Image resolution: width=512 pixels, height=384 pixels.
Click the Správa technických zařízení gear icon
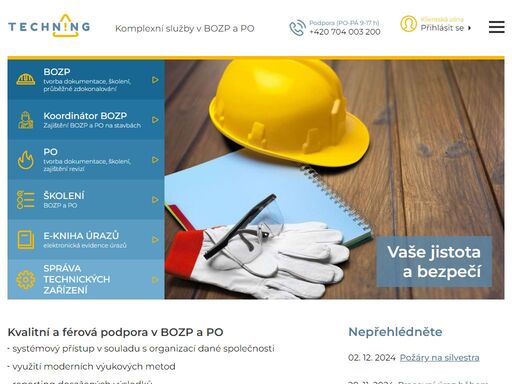[x=26, y=280]
